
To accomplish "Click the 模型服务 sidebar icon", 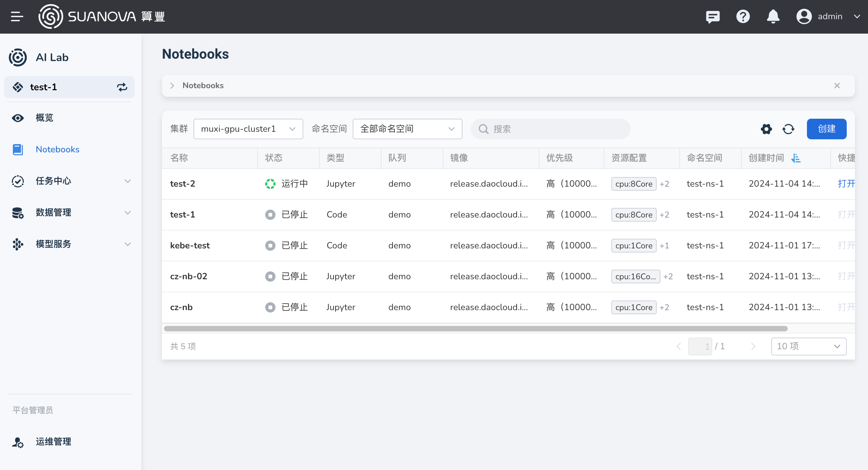I will pyautogui.click(x=18, y=244).
